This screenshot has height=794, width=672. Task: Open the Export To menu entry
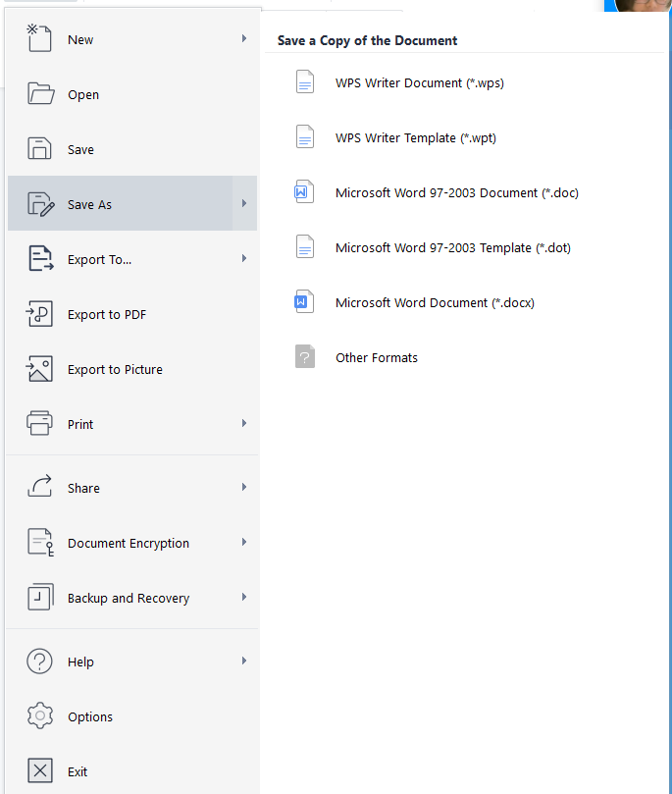pyautogui.click(x=108, y=259)
